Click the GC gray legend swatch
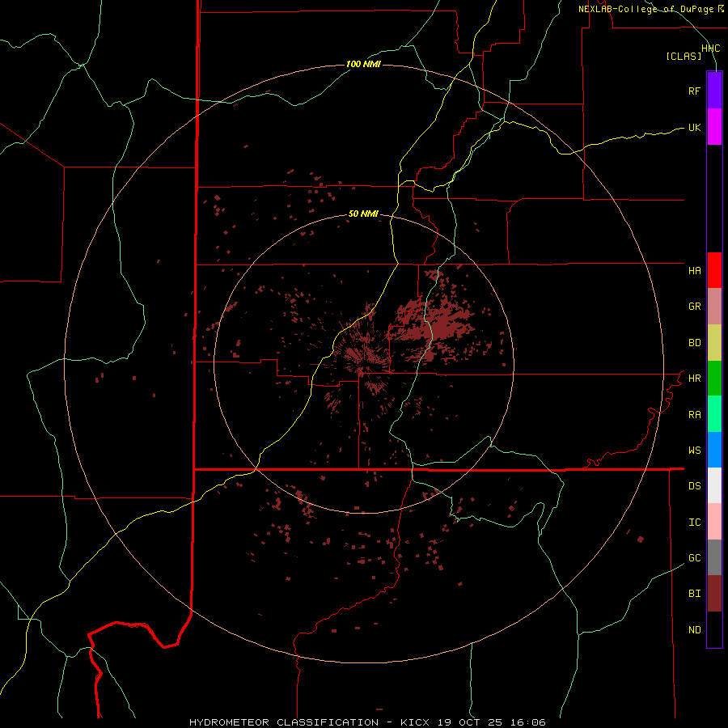The width and height of the screenshot is (728, 728). pyautogui.click(x=714, y=557)
